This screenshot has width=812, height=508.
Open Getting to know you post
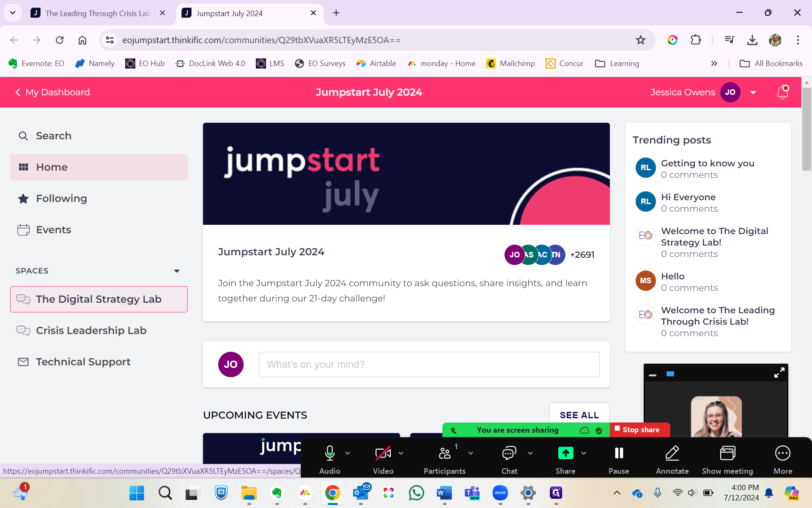pos(708,163)
